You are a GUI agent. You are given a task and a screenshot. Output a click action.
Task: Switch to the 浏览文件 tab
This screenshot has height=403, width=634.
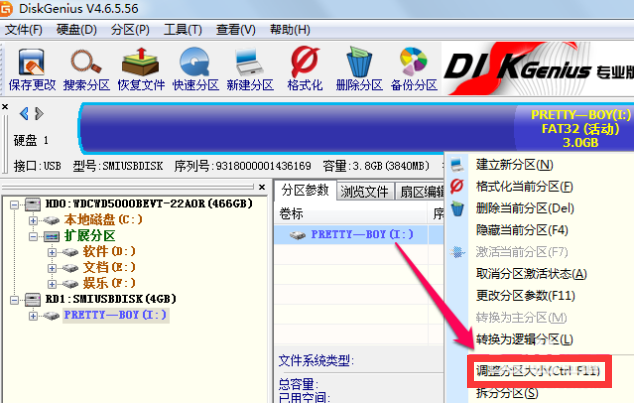[364, 191]
